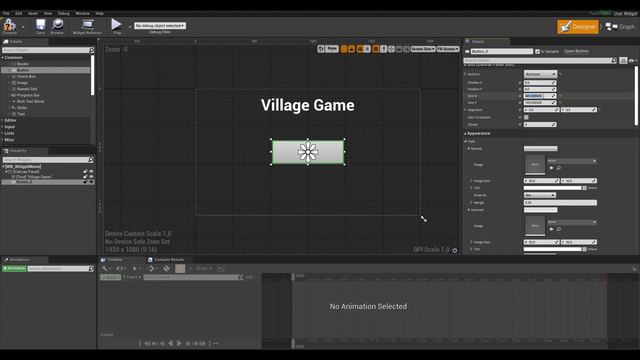Click the Search Details field

540,60
